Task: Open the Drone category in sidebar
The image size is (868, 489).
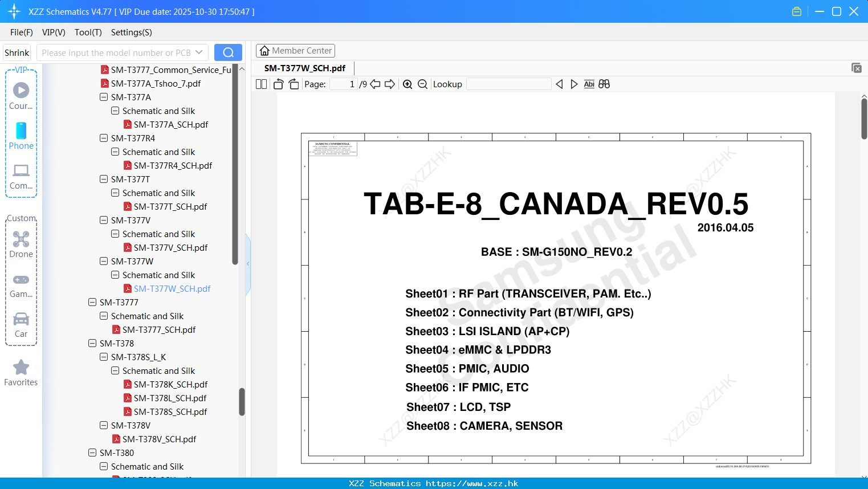Action: coord(21,244)
